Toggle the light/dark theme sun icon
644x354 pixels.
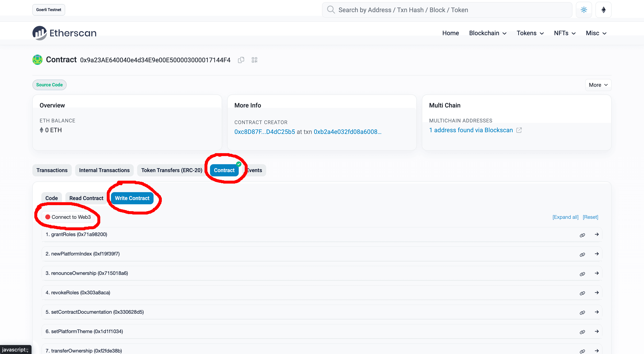(584, 10)
